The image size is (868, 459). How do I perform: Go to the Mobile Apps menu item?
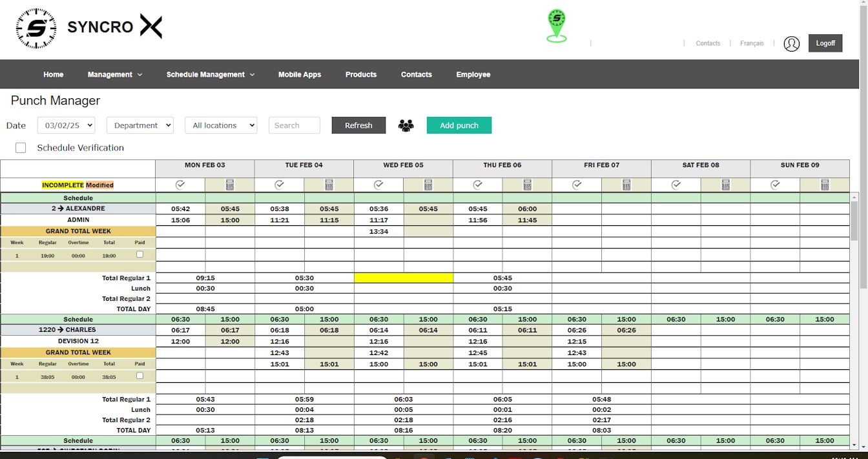pos(299,74)
